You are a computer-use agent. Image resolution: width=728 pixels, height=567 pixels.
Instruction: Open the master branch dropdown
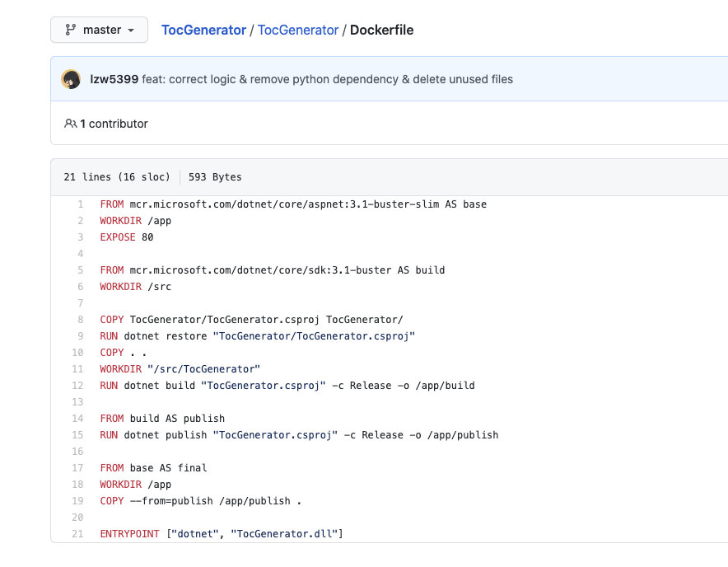99,30
